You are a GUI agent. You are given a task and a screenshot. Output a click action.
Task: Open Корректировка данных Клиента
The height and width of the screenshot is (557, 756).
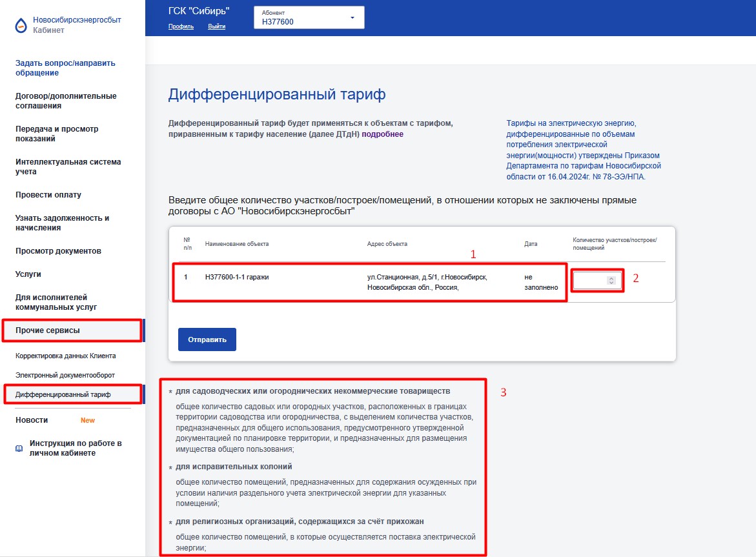tap(65, 356)
